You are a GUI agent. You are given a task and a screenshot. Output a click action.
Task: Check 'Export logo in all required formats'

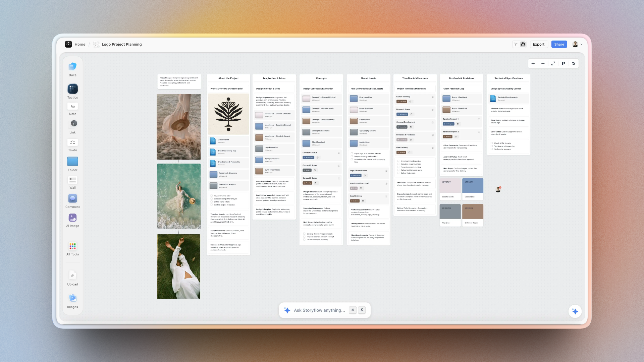click(352, 153)
